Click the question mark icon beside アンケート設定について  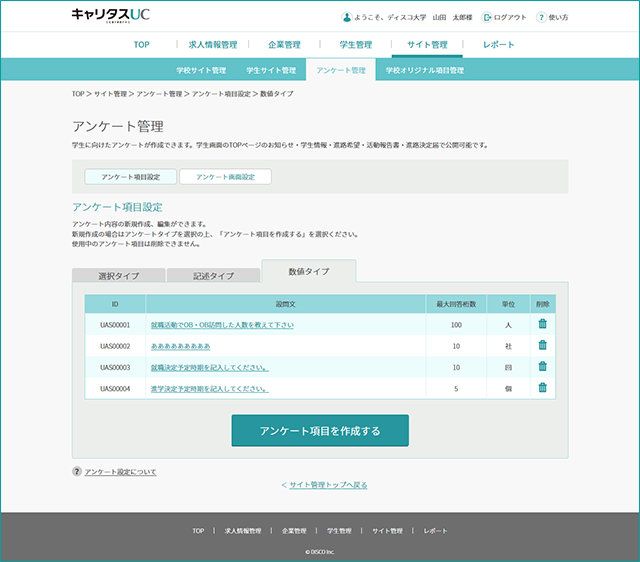click(x=77, y=471)
